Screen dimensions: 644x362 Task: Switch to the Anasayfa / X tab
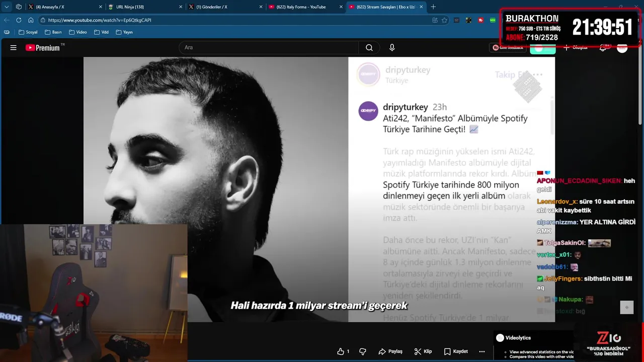click(x=64, y=7)
